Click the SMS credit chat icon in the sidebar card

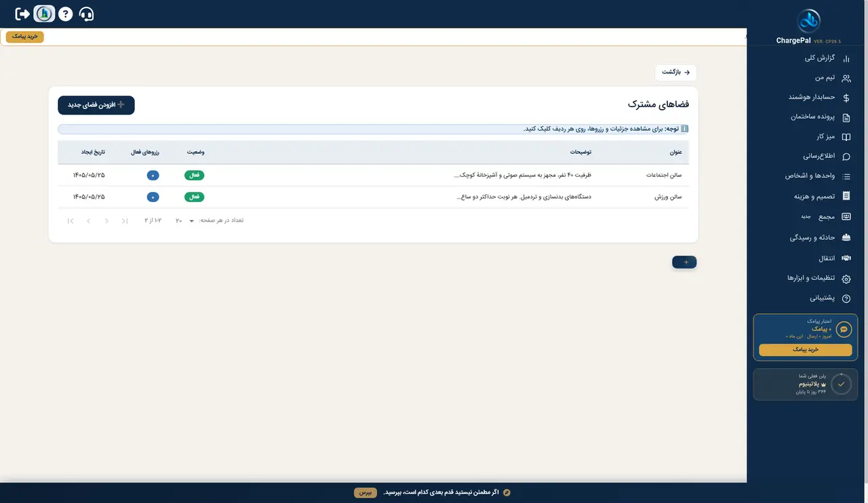(x=844, y=329)
